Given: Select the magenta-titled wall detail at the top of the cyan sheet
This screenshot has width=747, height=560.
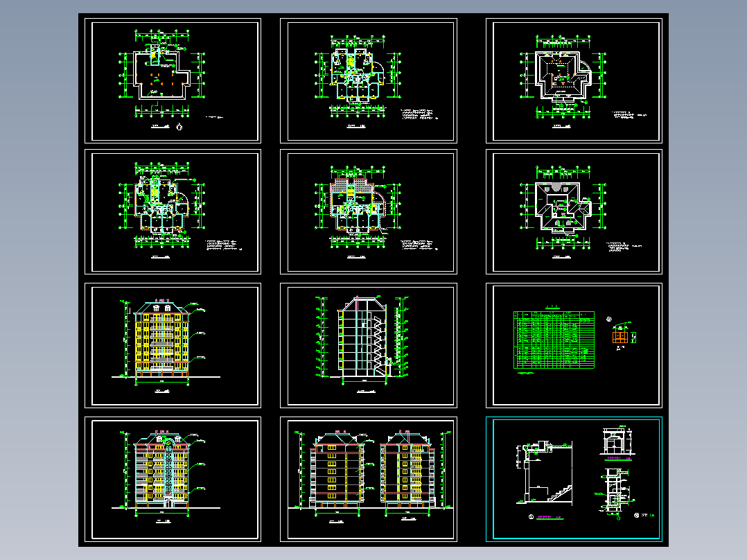Looking at the screenshot, I should [x=618, y=442].
